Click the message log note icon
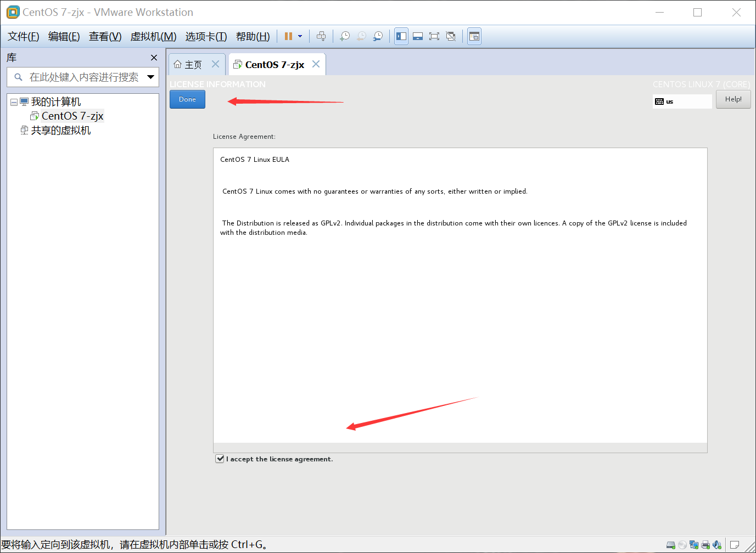The width and height of the screenshot is (756, 553). [x=734, y=545]
